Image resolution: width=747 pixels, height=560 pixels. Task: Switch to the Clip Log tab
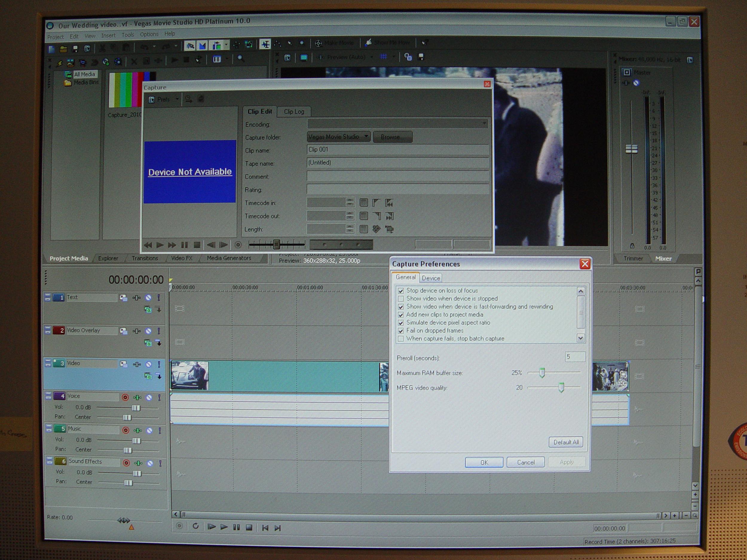coord(294,112)
